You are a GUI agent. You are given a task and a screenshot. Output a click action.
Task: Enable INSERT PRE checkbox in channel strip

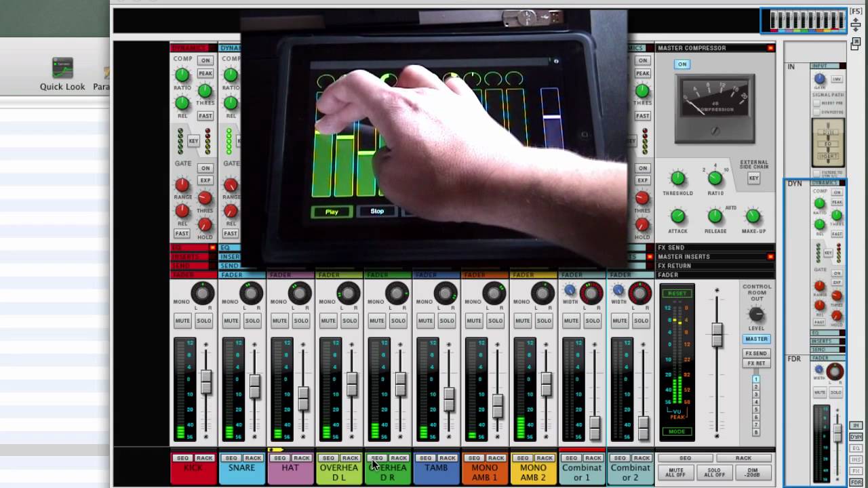pos(818,102)
